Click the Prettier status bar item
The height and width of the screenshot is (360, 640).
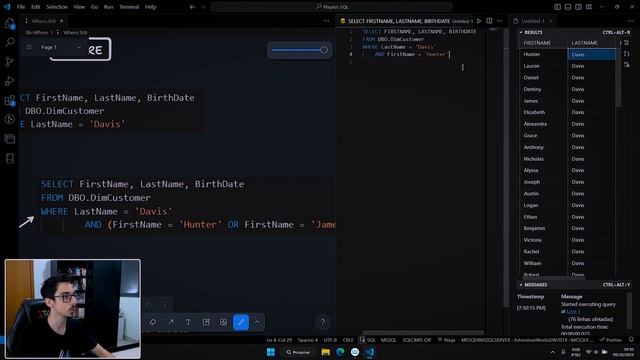[x=611, y=340]
